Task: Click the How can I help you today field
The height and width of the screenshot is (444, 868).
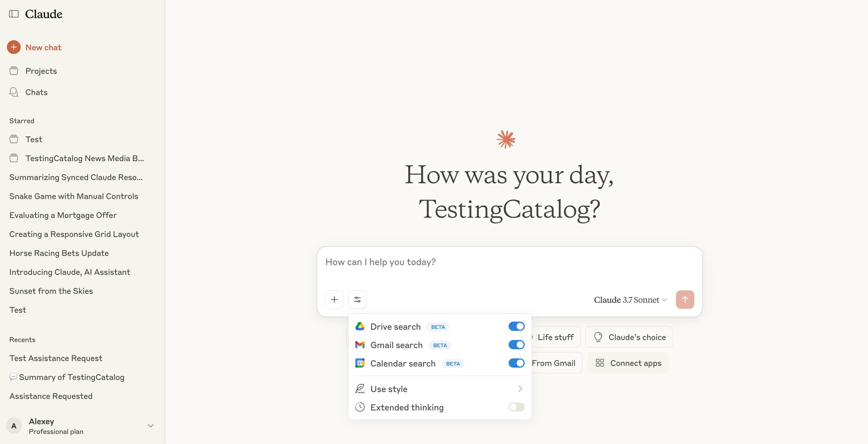Action: [506, 262]
